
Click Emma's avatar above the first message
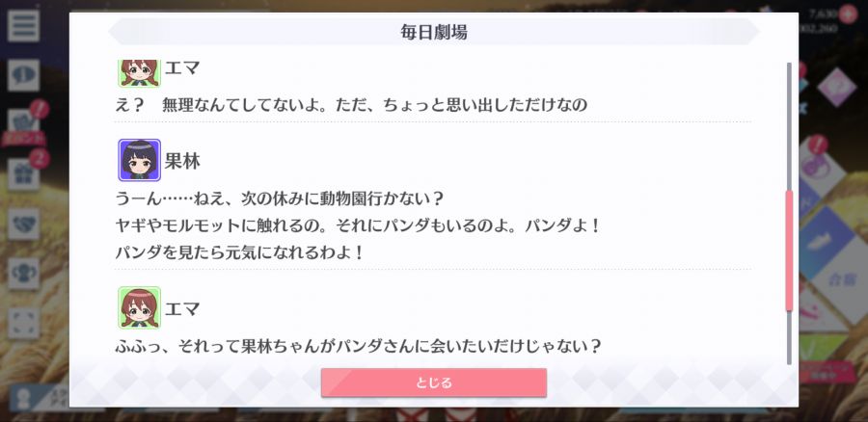[140, 73]
